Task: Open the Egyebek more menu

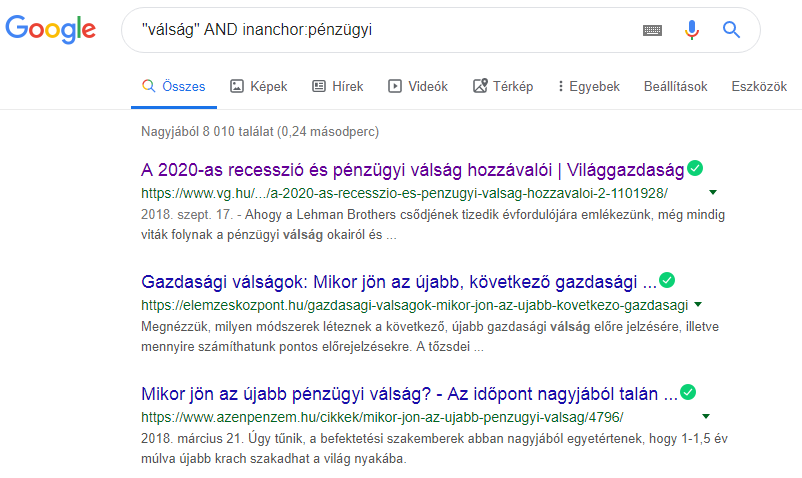Action: click(589, 86)
